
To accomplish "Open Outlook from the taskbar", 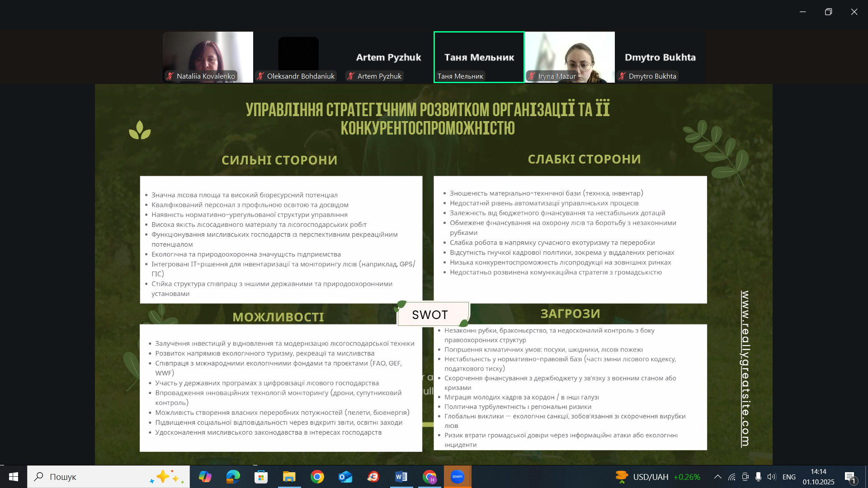I will pyautogui.click(x=345, y=477).
